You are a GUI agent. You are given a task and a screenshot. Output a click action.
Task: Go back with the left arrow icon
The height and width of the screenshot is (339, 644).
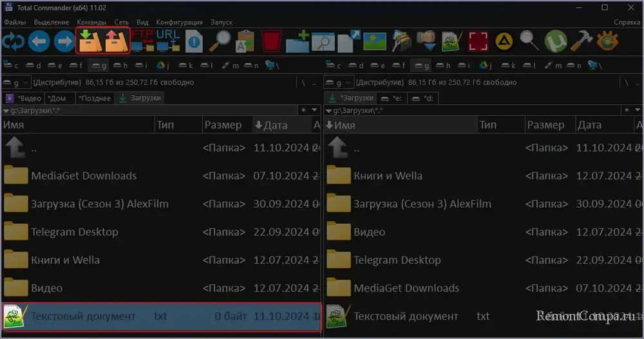coord(38,41)
